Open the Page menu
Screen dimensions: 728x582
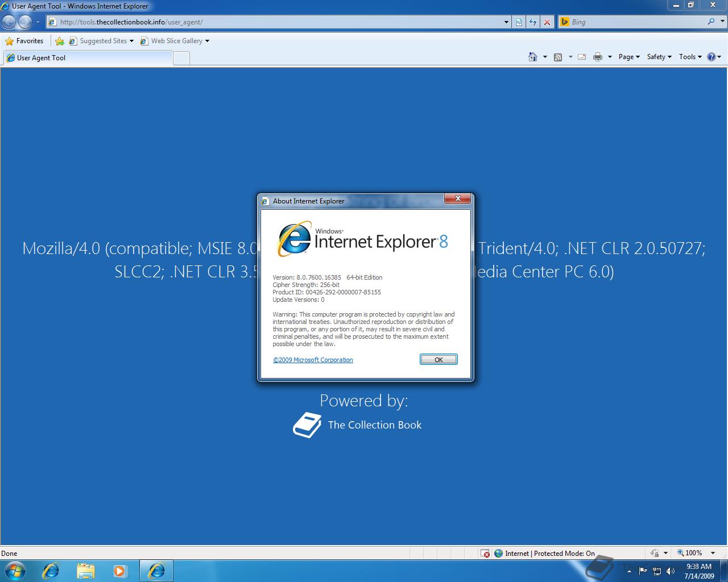pos(629,57)
